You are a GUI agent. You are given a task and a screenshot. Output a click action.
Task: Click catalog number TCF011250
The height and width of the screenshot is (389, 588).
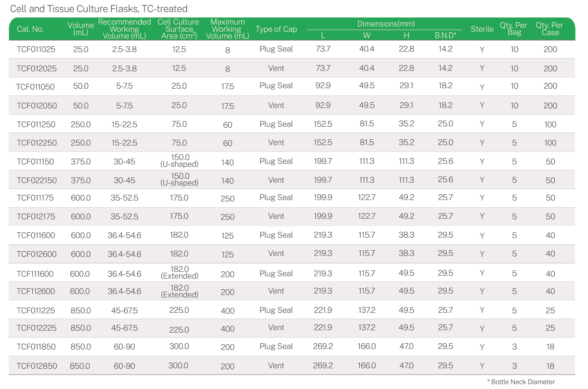36,124
